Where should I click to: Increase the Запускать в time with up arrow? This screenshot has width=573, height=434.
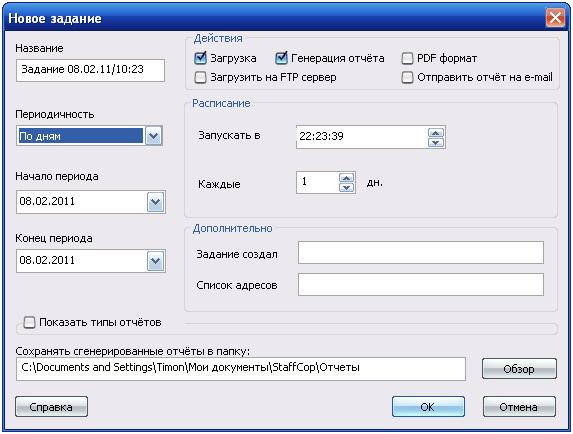[436, 132]
